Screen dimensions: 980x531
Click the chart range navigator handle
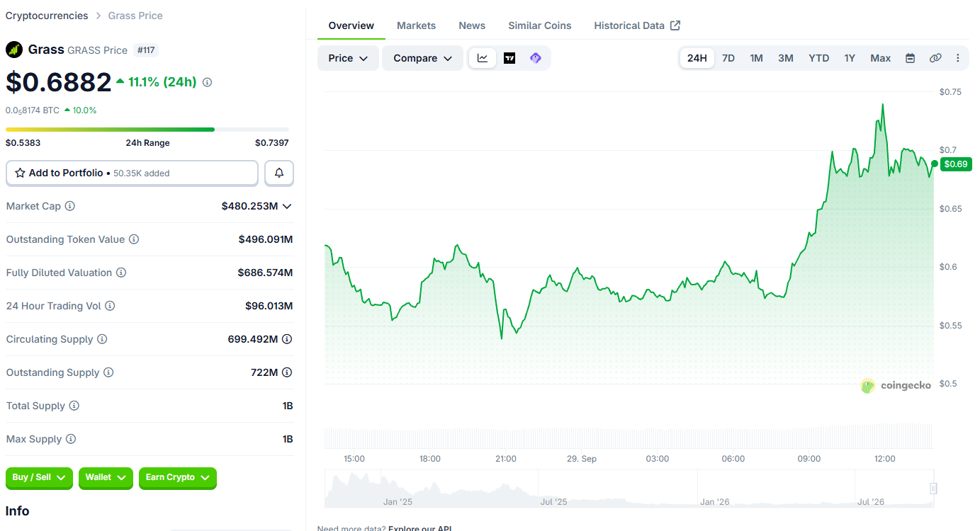tap(933, 488)
